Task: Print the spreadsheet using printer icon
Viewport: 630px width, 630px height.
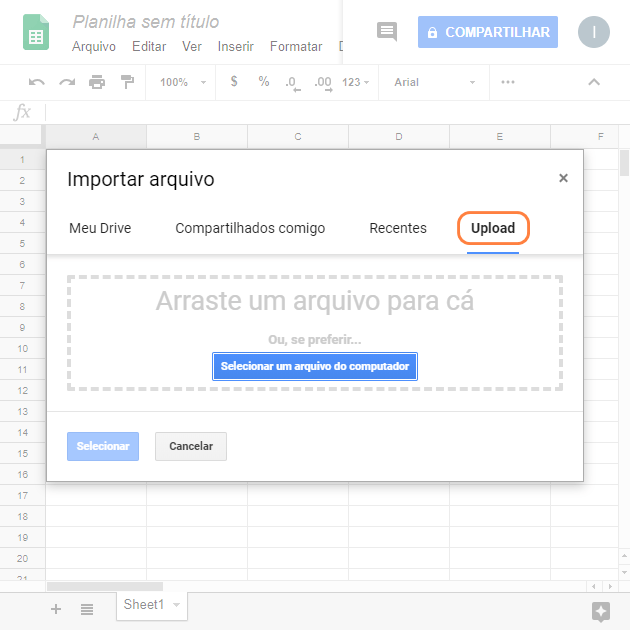Action: coord(97,82)
